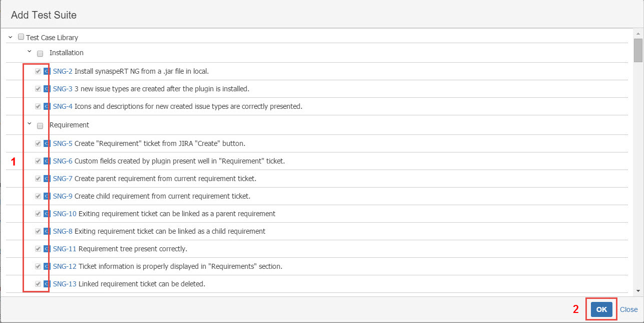Collapse the Test Case Library tree

coord(11,37)
